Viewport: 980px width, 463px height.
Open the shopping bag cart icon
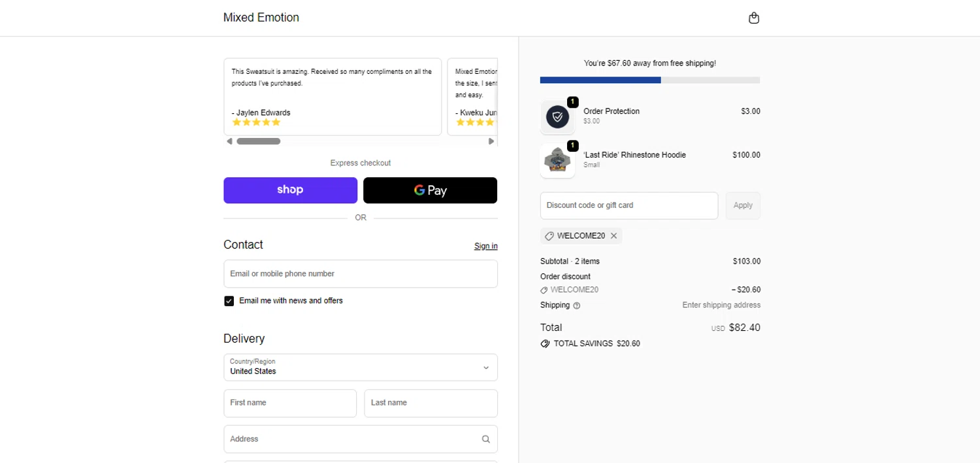[x=754, y=18]
